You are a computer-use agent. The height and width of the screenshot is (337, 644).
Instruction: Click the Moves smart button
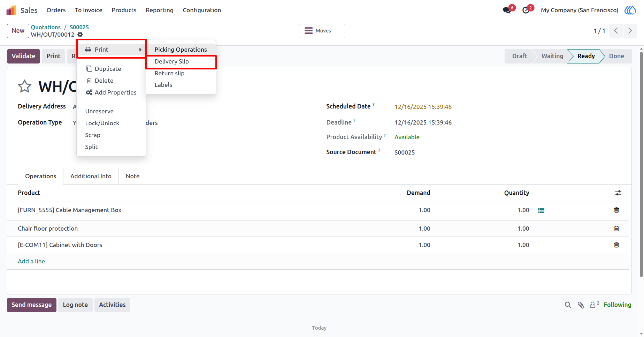(322, 31)
